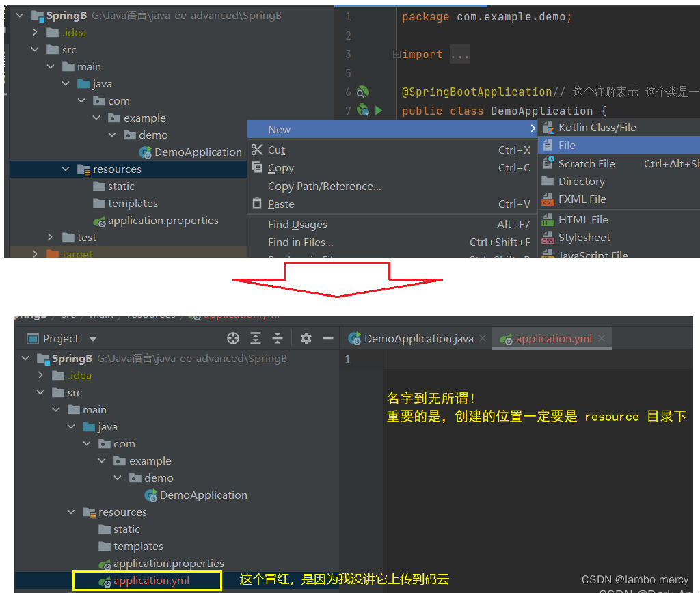The height and width of the screenshot is (593, 700).
Task: Click the Copy pages icon
Action: click(x=257, y=167)
